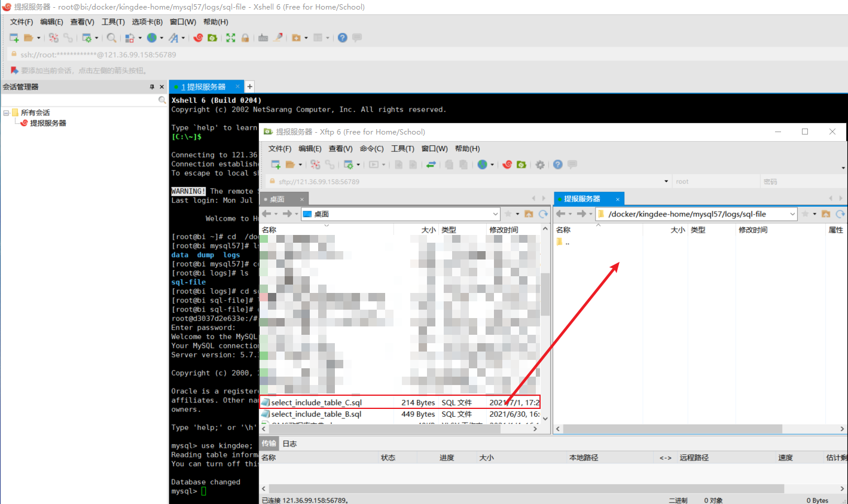Viewport: 848px width, 504px height.
Task: Click the Xshell lock screen padlock icon
Action: (x=245, y=38)
